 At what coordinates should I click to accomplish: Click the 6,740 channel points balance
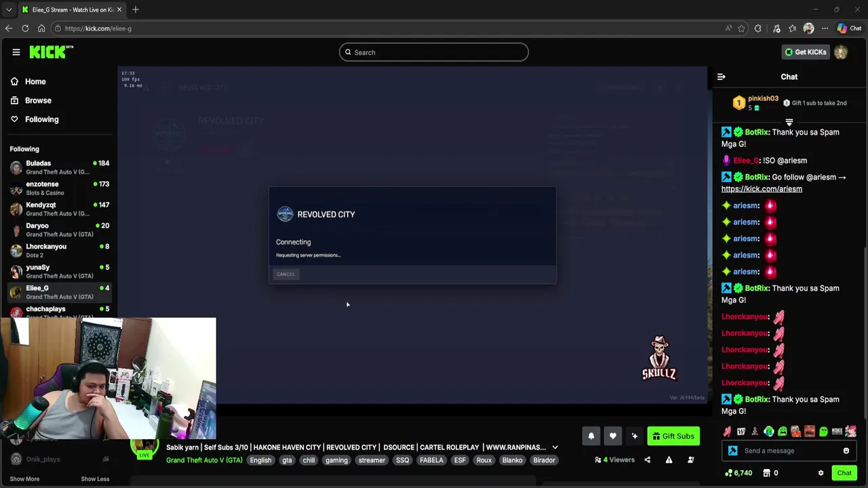pyautogui.click(x=738, y=473)
